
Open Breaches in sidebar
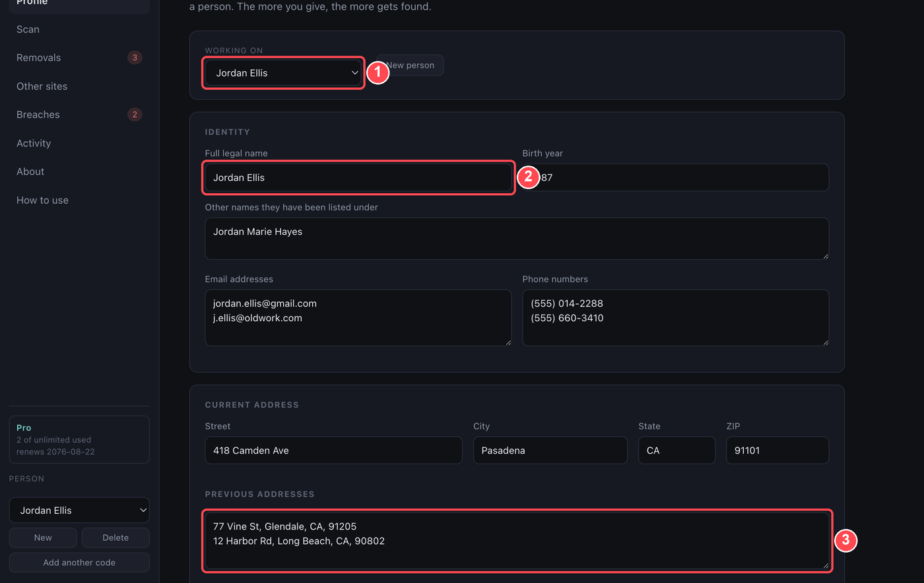point(79,115)
